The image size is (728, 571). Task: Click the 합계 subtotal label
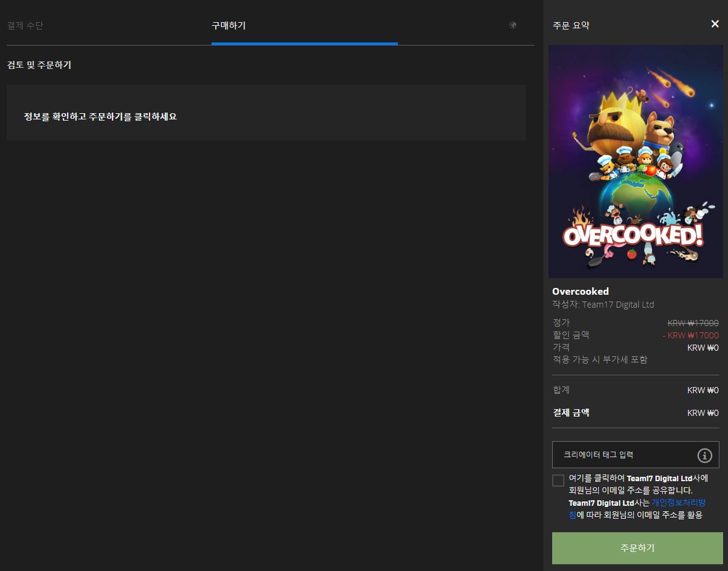click(x=561, y=390)
